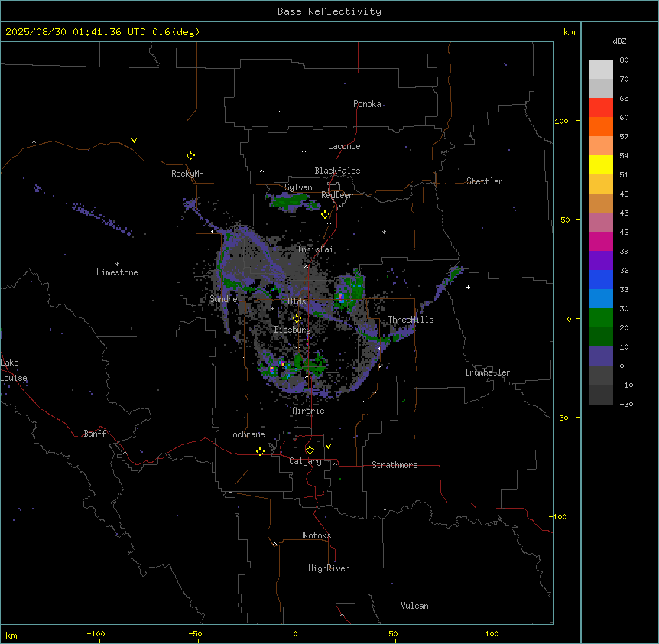Viewport: 659px width, 644px height.
Task: Click the yellow V marker northwest of RockyMH
Action: [134, 141]
